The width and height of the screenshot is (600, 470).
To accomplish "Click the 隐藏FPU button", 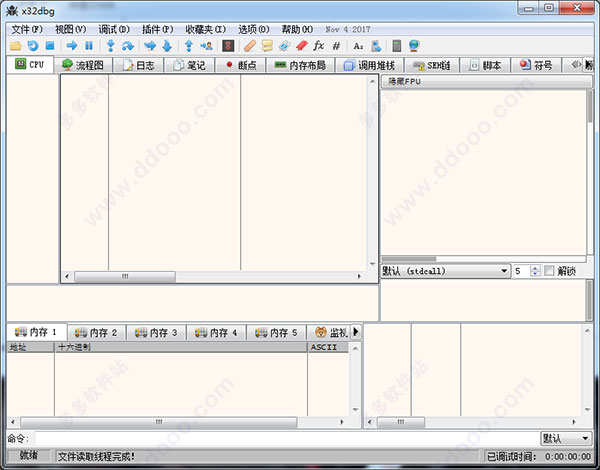I will tap(486, 81).
